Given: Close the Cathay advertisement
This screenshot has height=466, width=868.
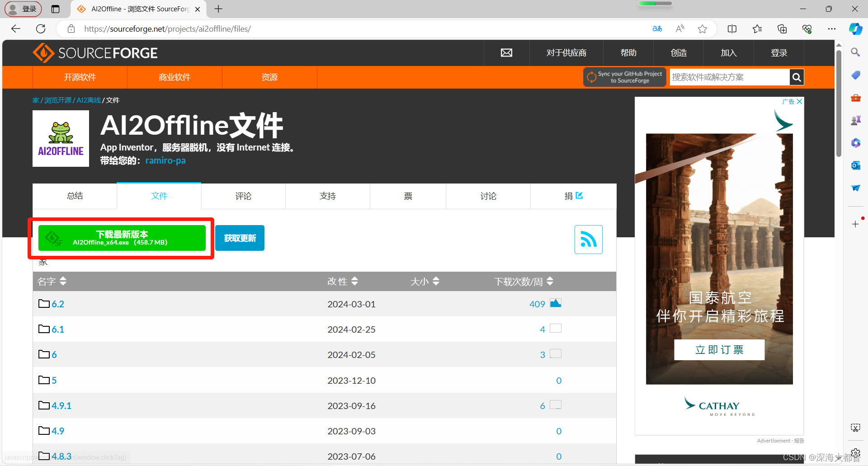Looking at the screenshot, I should point(799,101).
